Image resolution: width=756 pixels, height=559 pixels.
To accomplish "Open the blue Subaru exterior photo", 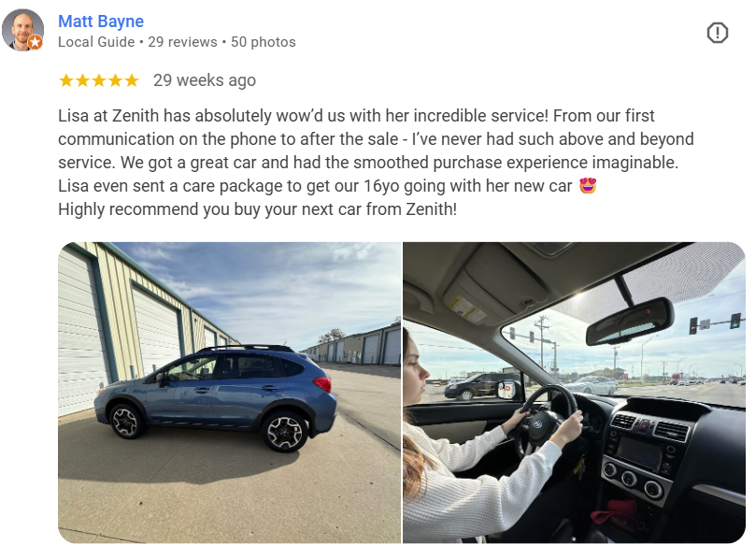I will 230,393.
